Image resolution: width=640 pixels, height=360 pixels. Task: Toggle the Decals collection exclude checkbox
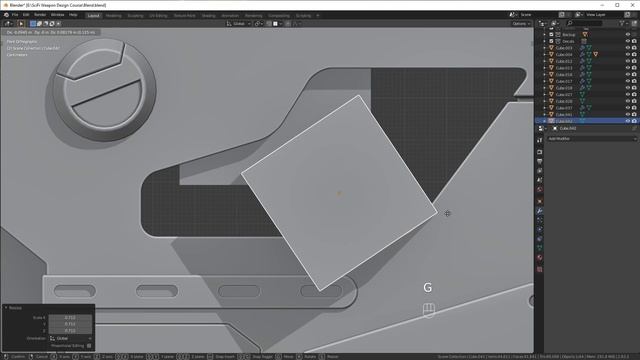[551, 41]
